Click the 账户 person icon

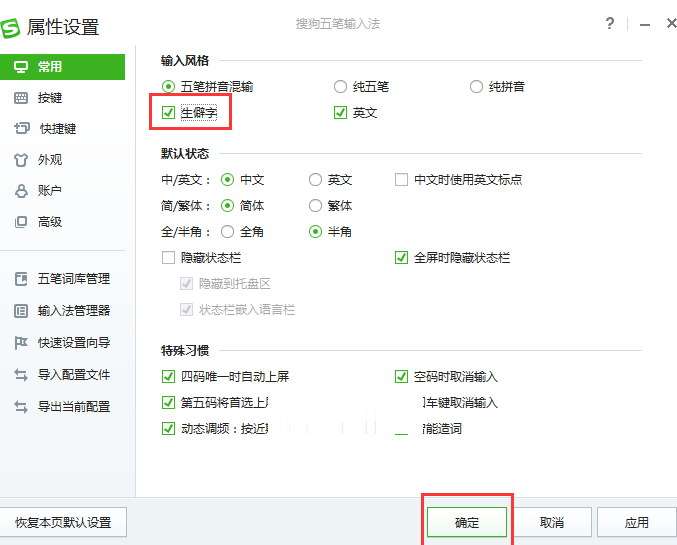pos(21,191)
